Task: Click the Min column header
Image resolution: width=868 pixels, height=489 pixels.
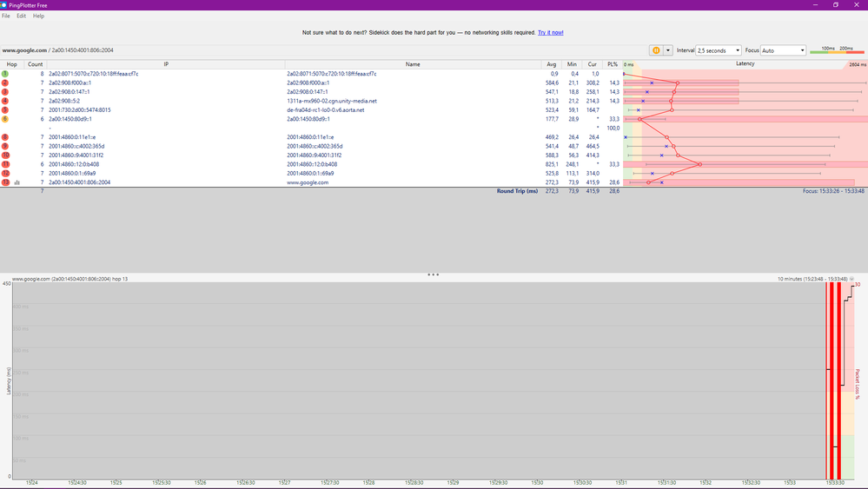Action: coord(572,64)
